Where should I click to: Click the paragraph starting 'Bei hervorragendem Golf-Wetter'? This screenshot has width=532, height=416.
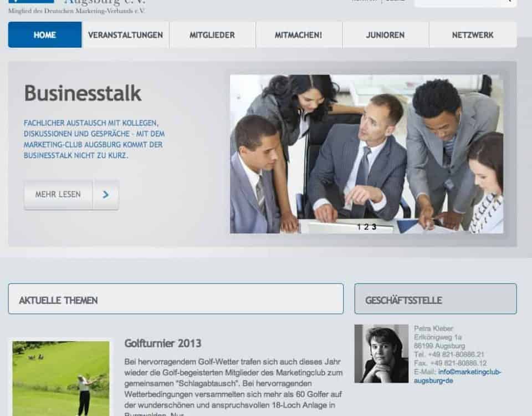click(233, 387)
